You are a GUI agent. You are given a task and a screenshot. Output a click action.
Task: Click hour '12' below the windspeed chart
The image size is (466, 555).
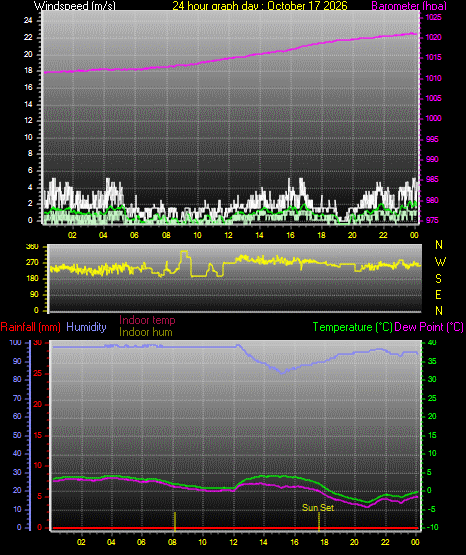(228, 235)
